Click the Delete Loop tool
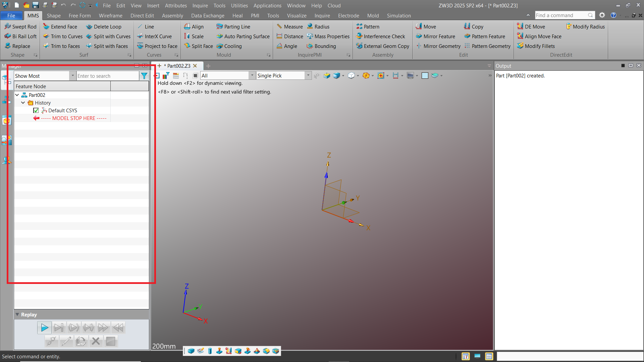The width and height of the screenshot is (644, 362). coord(103,26)
